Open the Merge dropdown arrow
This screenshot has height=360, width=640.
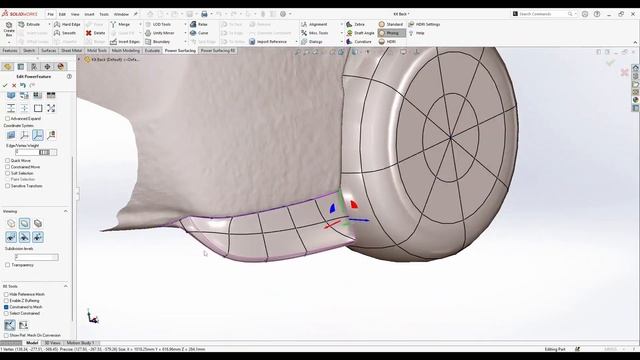[140, 24]
